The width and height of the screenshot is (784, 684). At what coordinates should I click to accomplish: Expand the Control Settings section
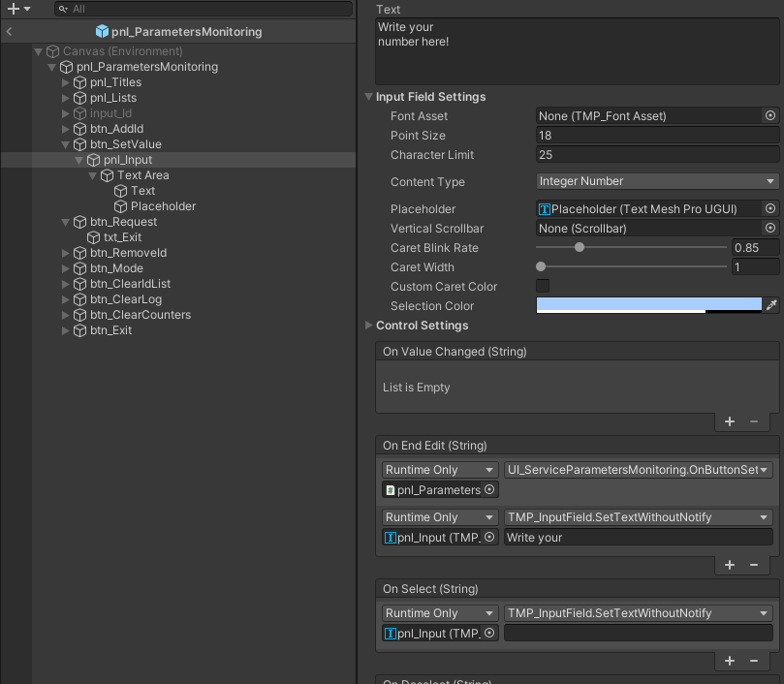coord(369,325)
